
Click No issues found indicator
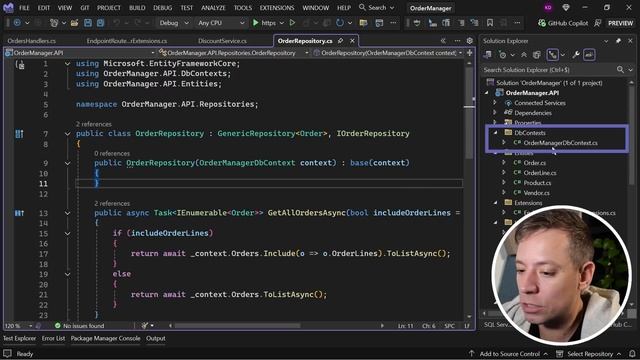(x=79, y=326)
